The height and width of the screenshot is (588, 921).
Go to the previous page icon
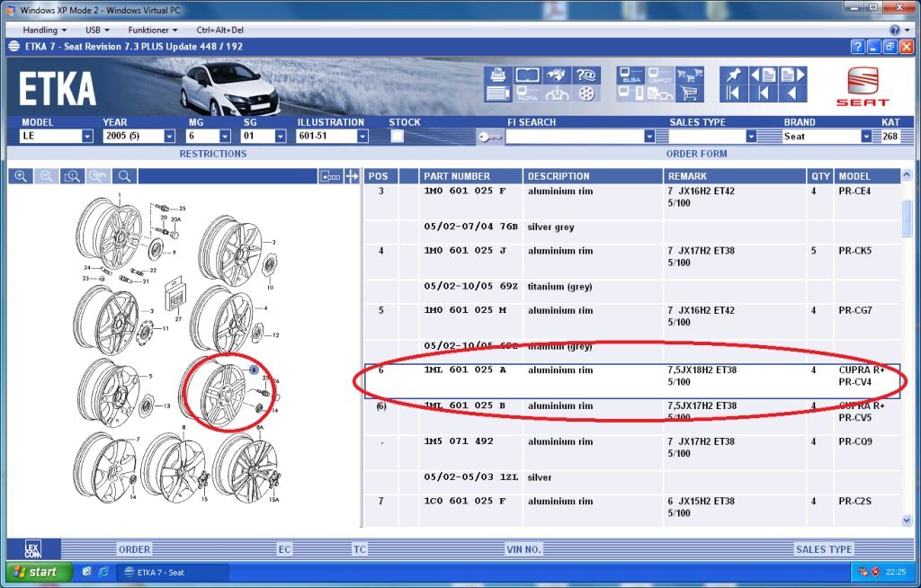coord(763,75)
